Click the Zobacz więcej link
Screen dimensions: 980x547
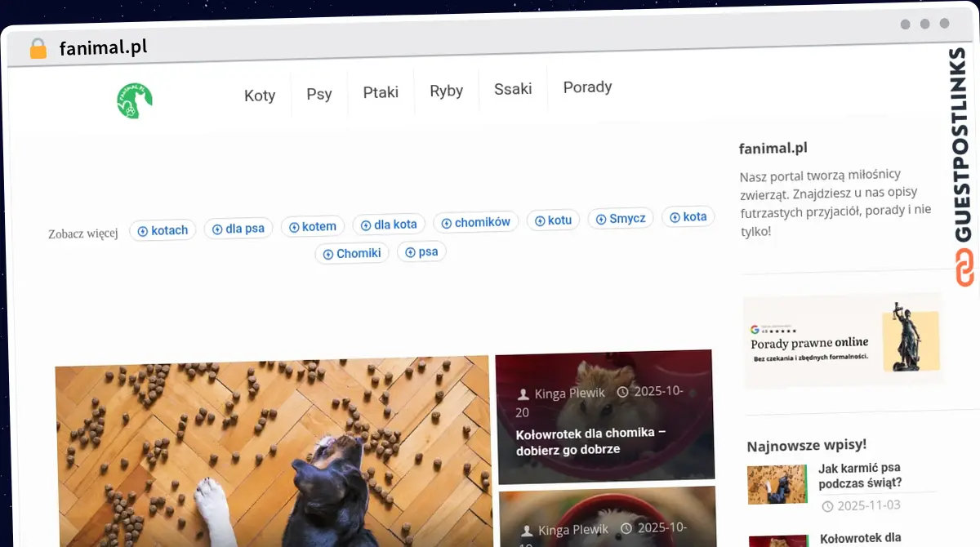[x=82, y=233]
